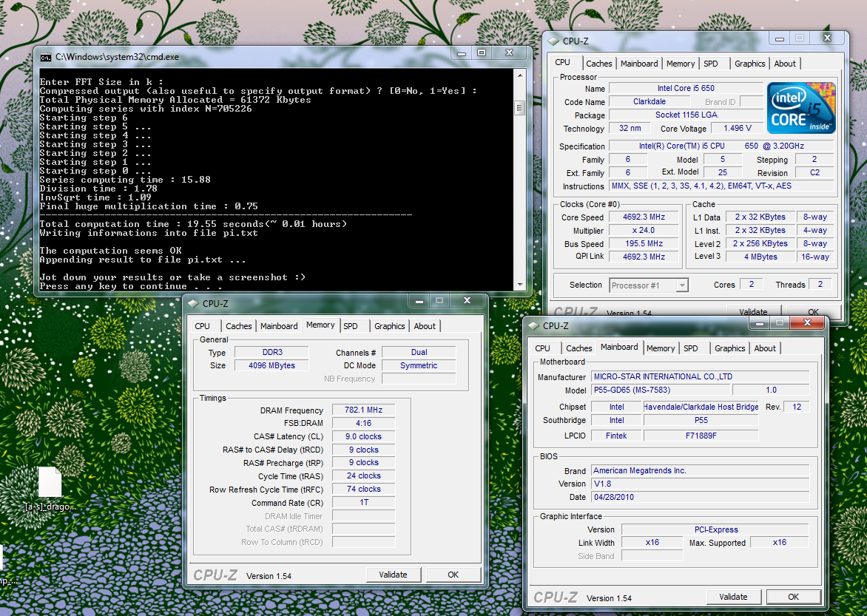Click the Level 3 4 MBytes cache value
This screenshot has width=867, height=616.
(x=760, y=257)
